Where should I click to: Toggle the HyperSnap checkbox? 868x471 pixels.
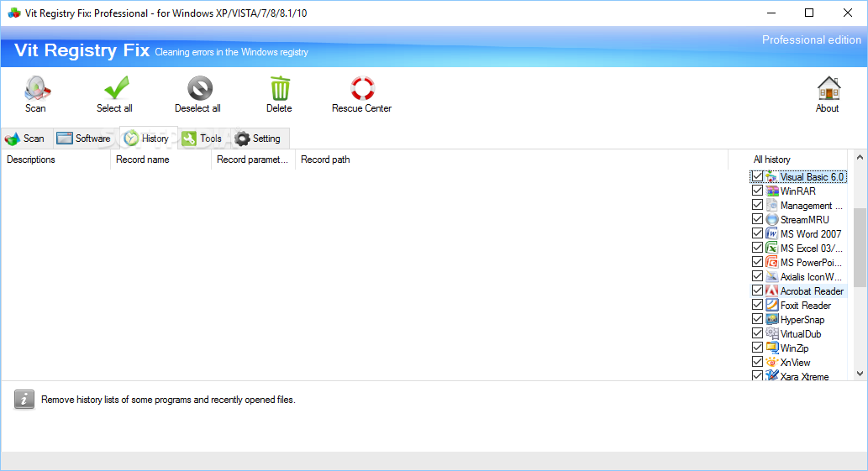[757, 319]
